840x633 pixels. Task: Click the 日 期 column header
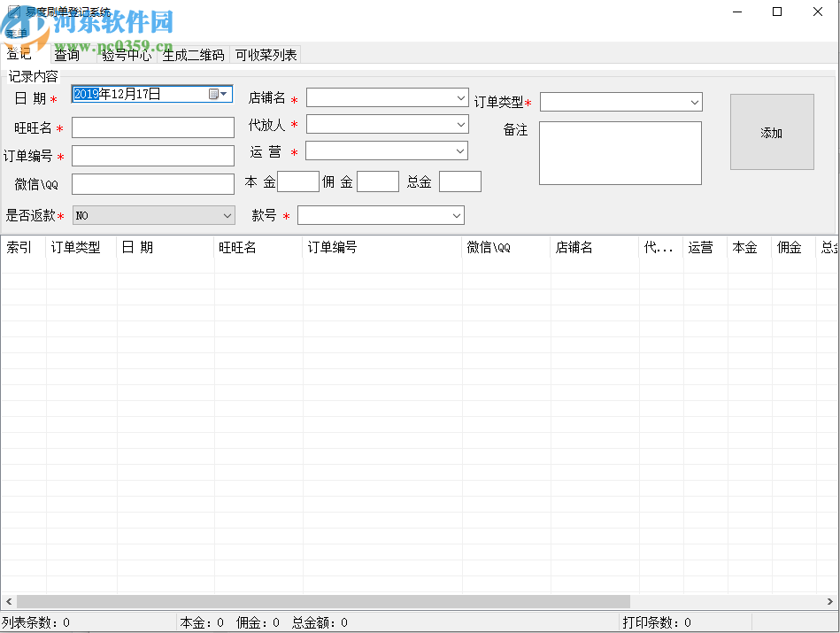(x=166, y=247)
